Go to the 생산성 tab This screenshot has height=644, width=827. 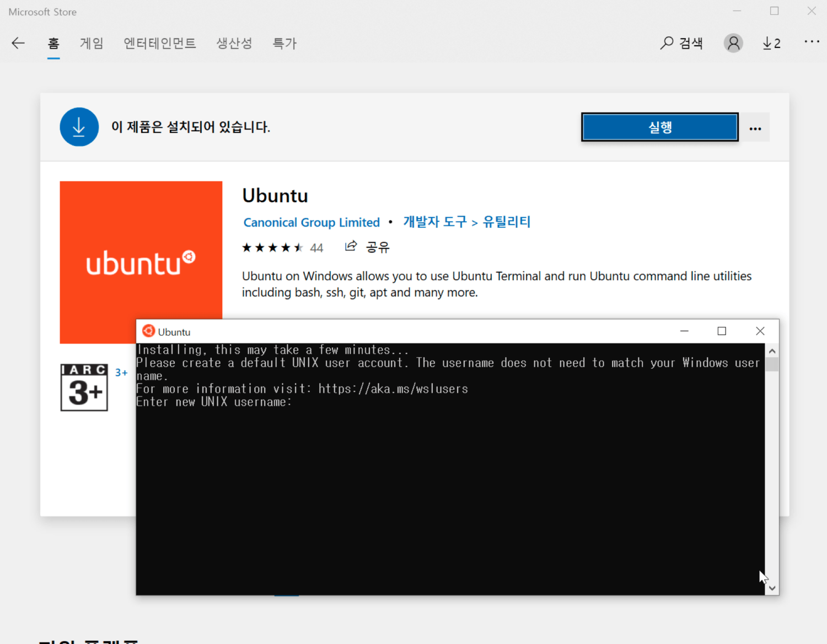234,43
